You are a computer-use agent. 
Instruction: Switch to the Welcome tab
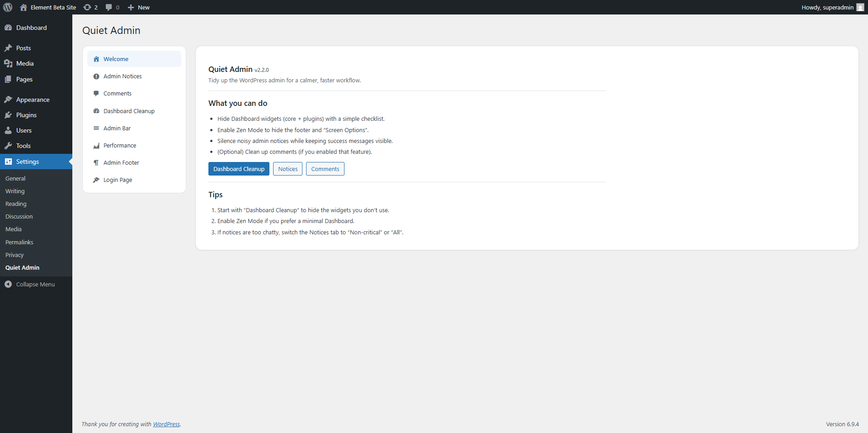coord(134,59)
